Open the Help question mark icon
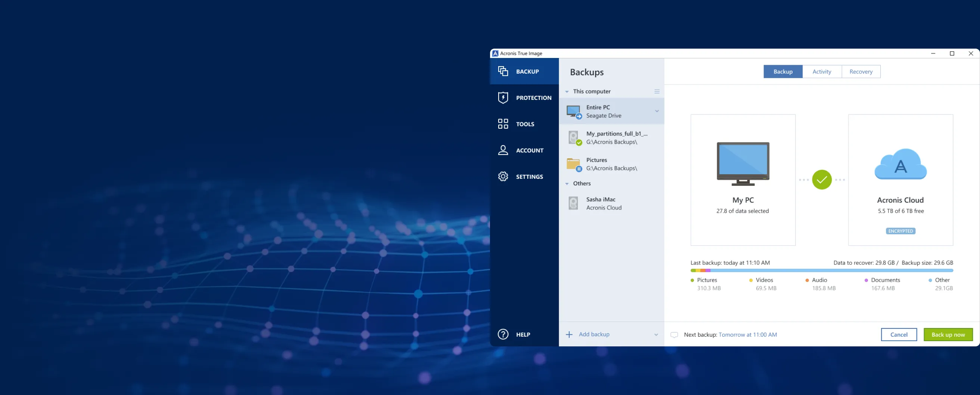The image size is (980, 395). coord(503,334)
